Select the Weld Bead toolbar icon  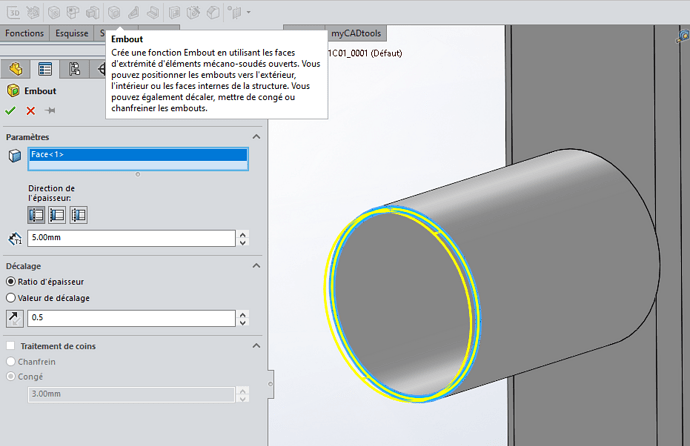tap(153, 12)
